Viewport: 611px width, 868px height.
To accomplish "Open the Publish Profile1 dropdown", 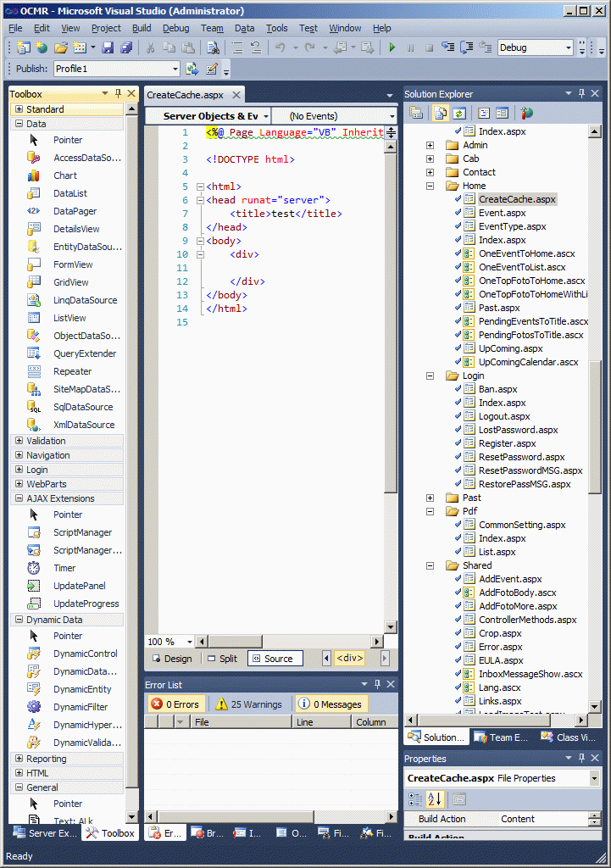I will coord(175,69).
